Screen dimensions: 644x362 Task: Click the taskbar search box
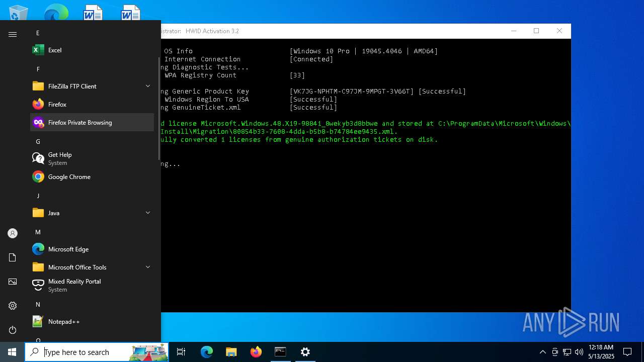coord(97,352)
